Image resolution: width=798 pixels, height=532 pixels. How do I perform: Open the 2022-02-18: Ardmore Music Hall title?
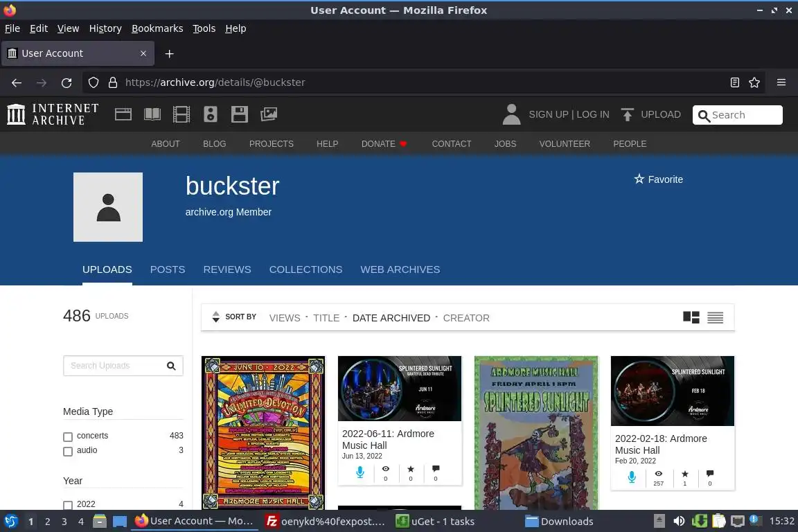[661, 445]
